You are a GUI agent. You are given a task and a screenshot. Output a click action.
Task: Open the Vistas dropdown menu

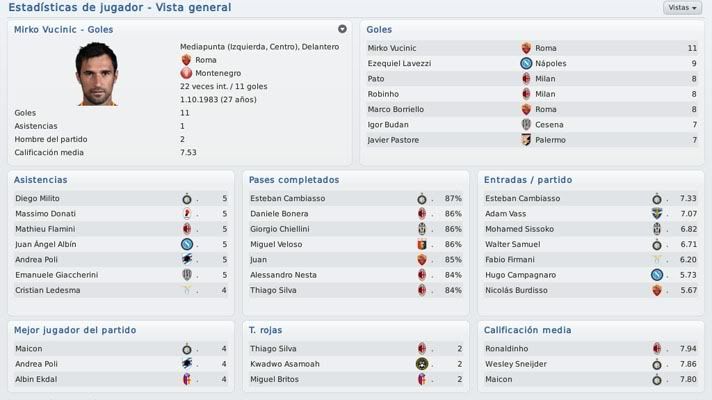[x=682, y=8]
